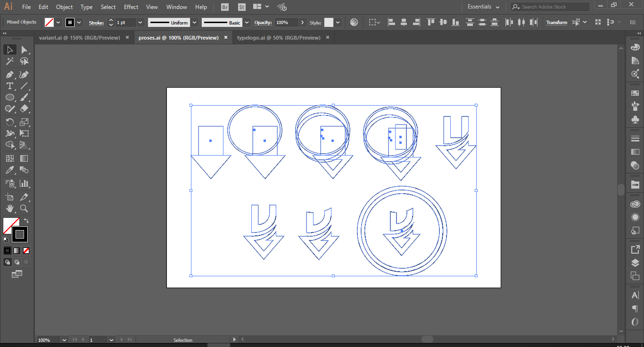644x347 pixels.
Task: Choose the Scale tool
Action: [25, 122]
